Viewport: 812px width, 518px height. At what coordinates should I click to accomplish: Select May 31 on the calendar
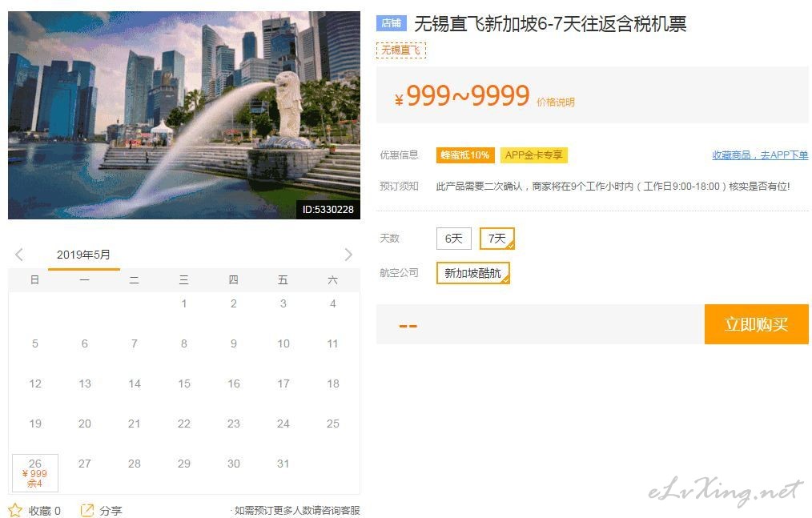(283, 464)
